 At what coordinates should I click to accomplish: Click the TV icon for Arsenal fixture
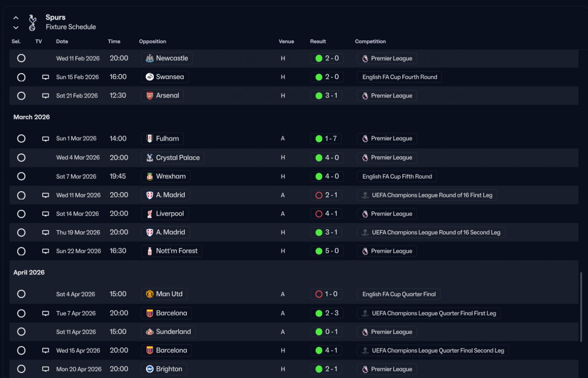(45, 96)
